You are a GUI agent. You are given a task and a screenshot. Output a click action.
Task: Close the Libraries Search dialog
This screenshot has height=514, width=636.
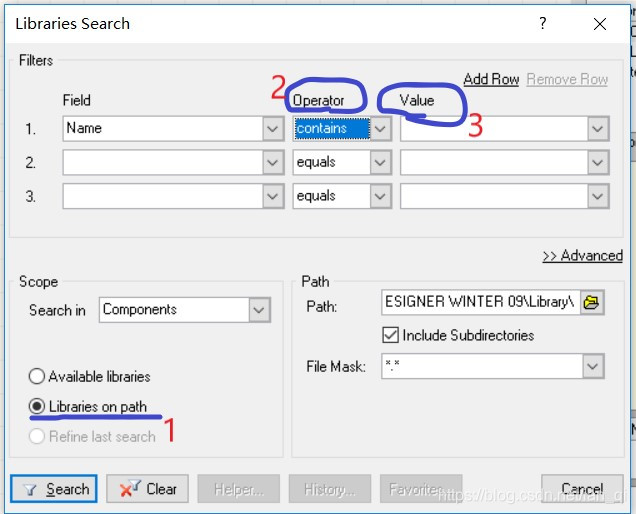pos(599,23)
